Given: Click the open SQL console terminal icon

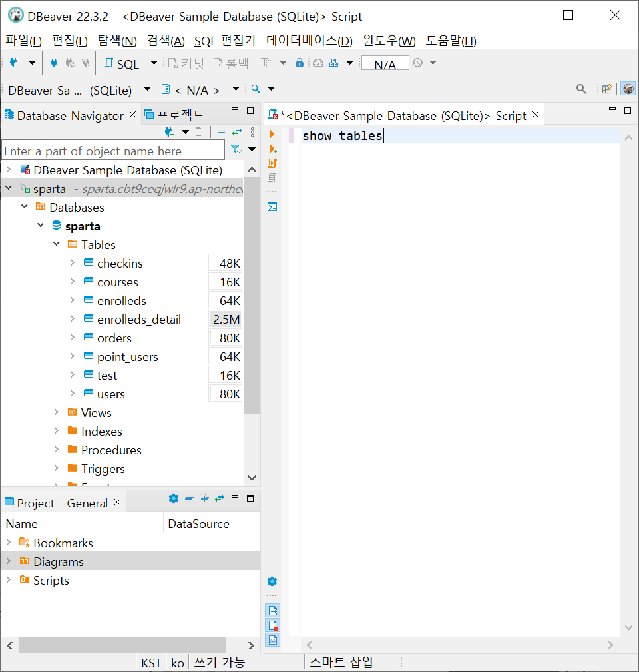Looking at the screenshot, I should [x=272, y=207].
